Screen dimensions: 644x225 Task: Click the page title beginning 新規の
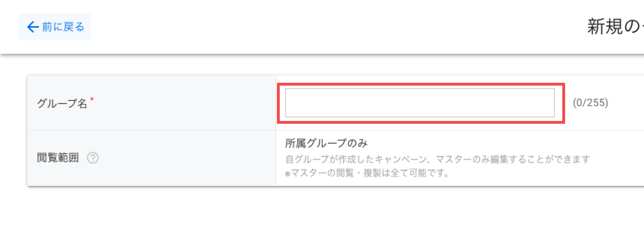click(615, 27)
